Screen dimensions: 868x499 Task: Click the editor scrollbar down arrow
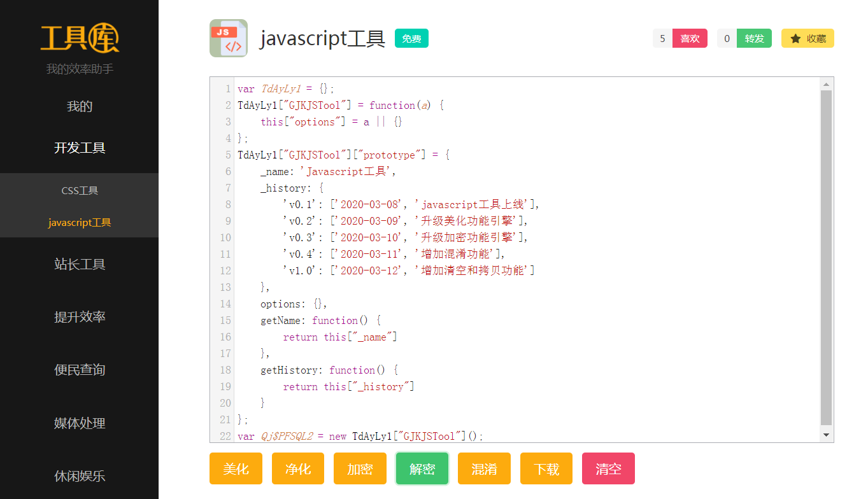click(826, 435)
